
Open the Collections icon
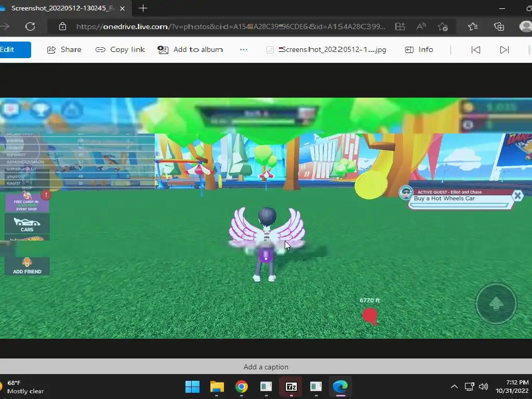tap(499, 26)
